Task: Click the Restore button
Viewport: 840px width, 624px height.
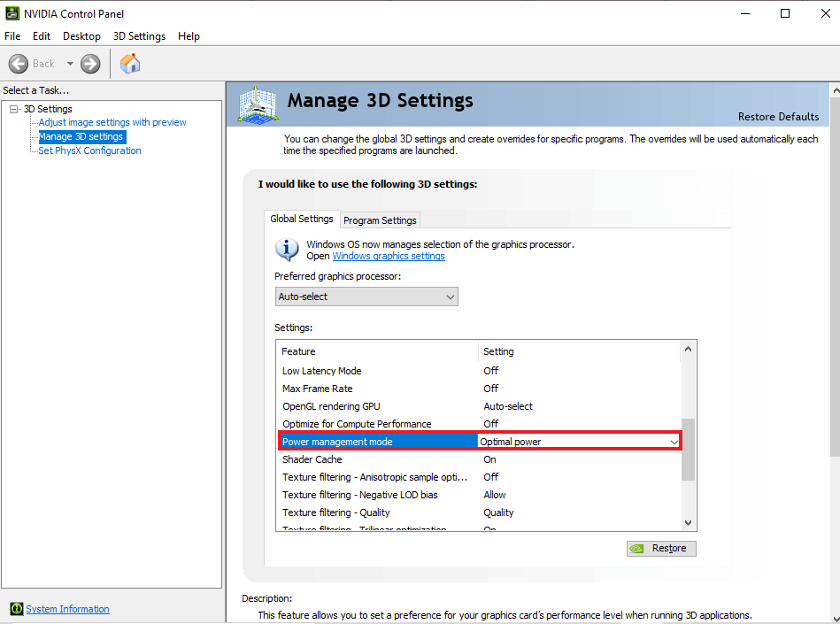Action: [x=661, y=548]
